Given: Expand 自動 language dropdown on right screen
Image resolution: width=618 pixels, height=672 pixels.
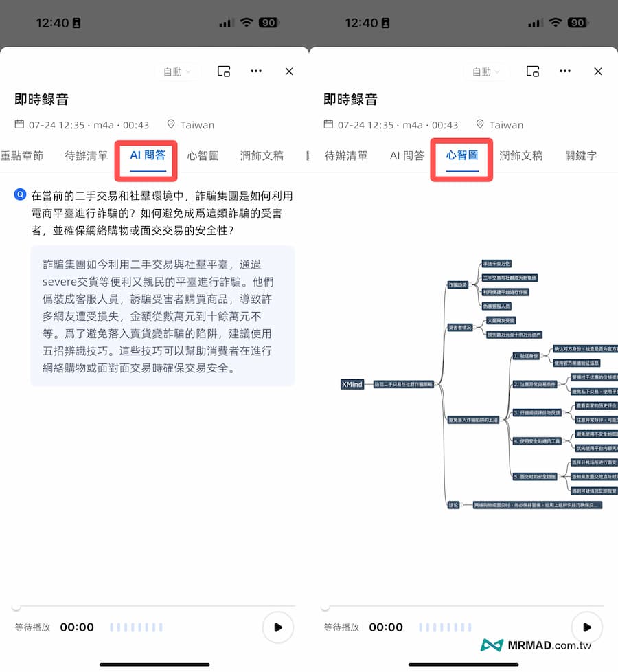Looking at the screenshot, I should 486,71.
